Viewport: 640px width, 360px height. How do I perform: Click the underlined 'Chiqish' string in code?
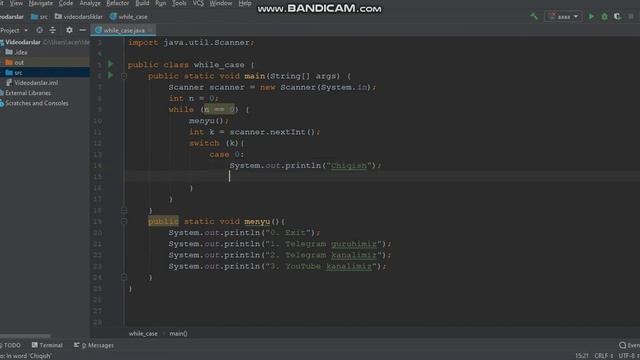coord(349,165)
